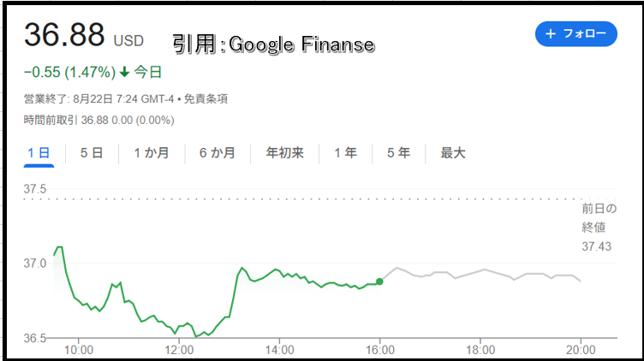Click the 36.88 USD price heading
This screenshot has width=644, height=361.
tap(84, 35)
